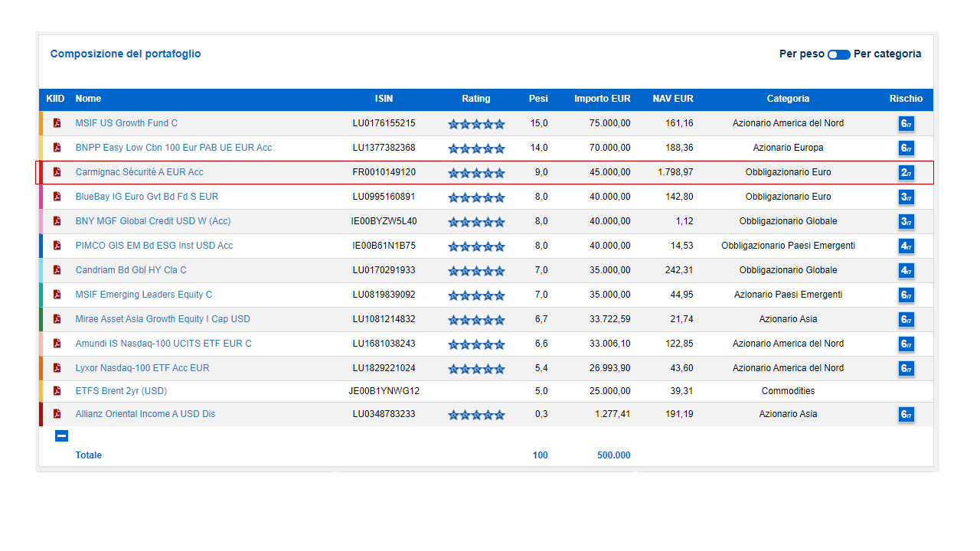Open the BlueBay IG Euro Gvt Bd Fd S EUR link
This screenshot has height=551, width=980.
tap(147, 197)
